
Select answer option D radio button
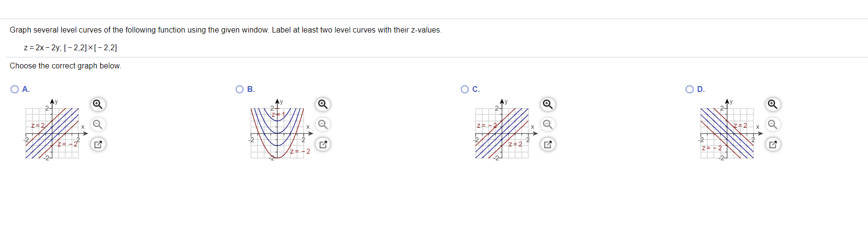(690, 89)
